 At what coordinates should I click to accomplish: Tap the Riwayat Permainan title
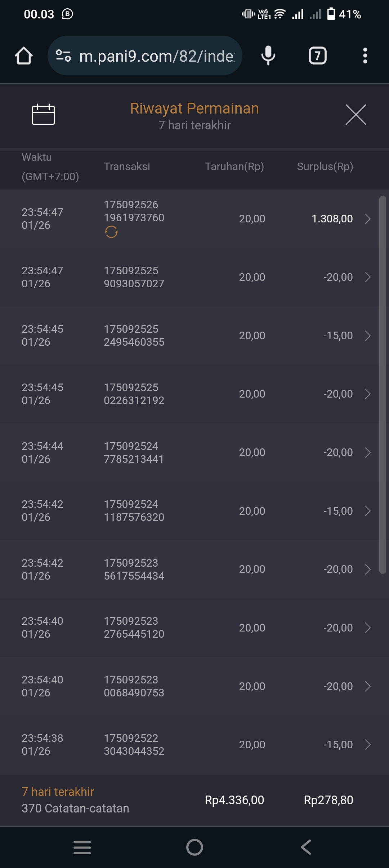click(x=194, y=108)
